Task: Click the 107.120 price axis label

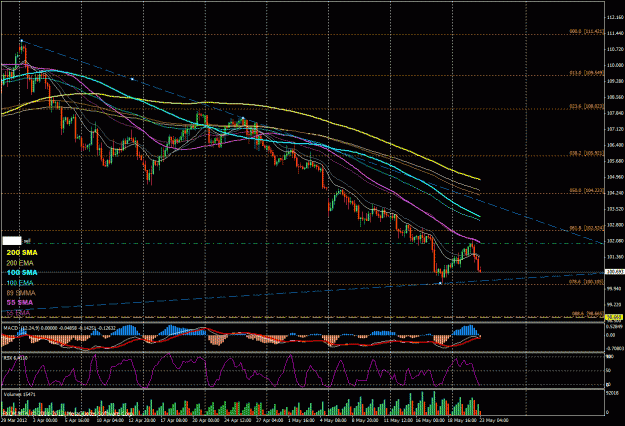Action: [x=615, y=129]
